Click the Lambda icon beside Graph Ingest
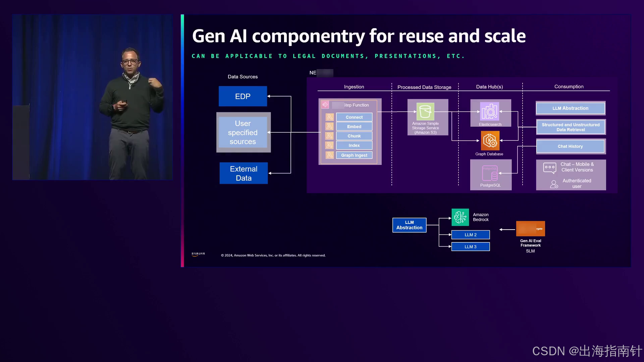Image resolution: width=644 pixels, height=362 pixels. coord(329,155)
